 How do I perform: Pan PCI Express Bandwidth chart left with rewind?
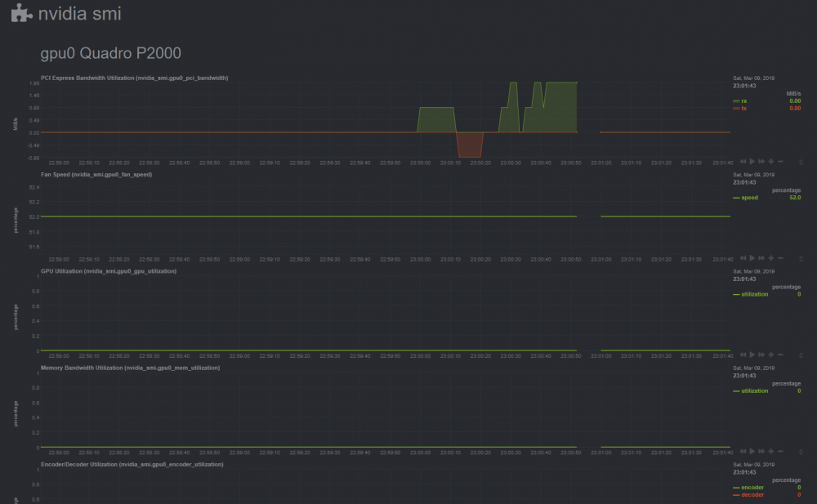click(x=743, y=162)
